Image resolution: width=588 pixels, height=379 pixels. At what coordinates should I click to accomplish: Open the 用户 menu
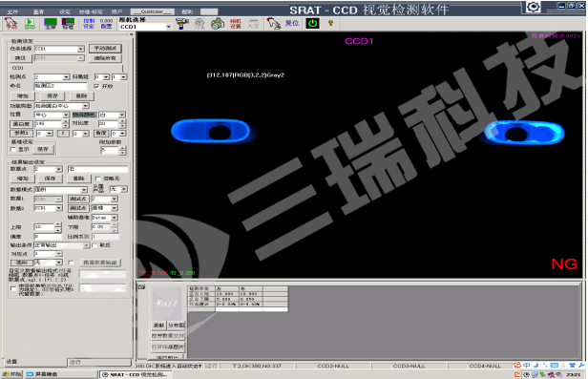click(x=116, y=12)
